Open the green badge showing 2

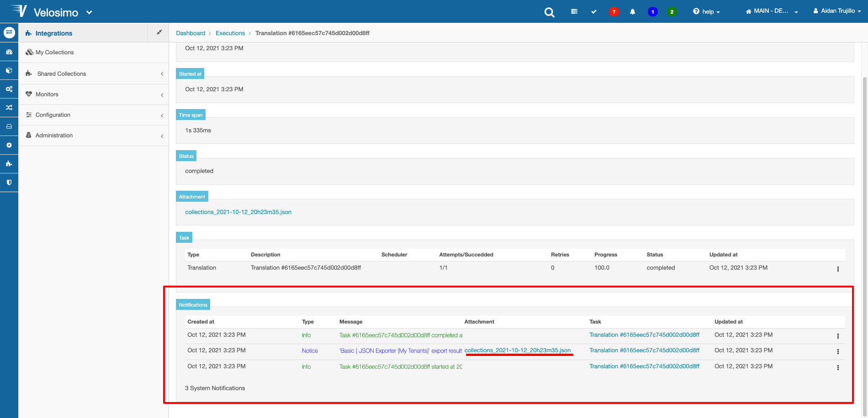coord(672,11)
